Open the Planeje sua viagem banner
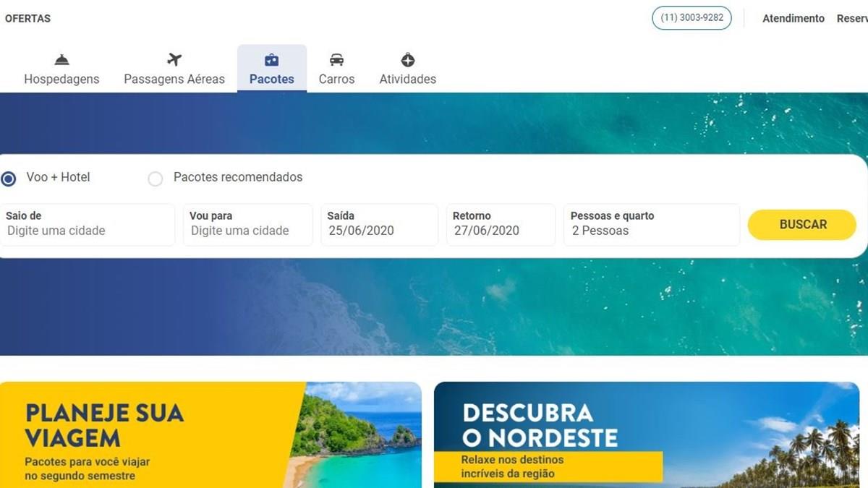Viewport: 868px width, 488px height. coord(210,435)
